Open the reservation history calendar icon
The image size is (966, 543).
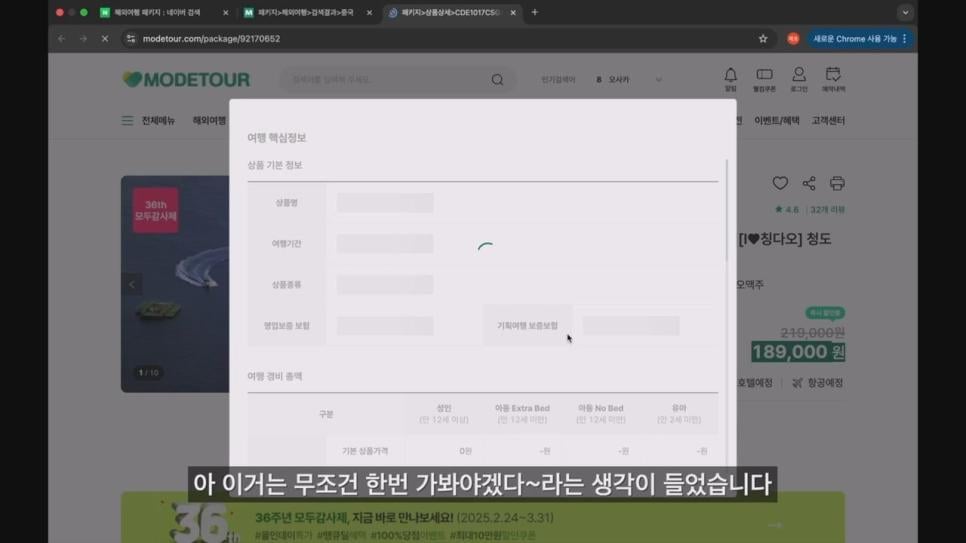[x=833, y=76]
